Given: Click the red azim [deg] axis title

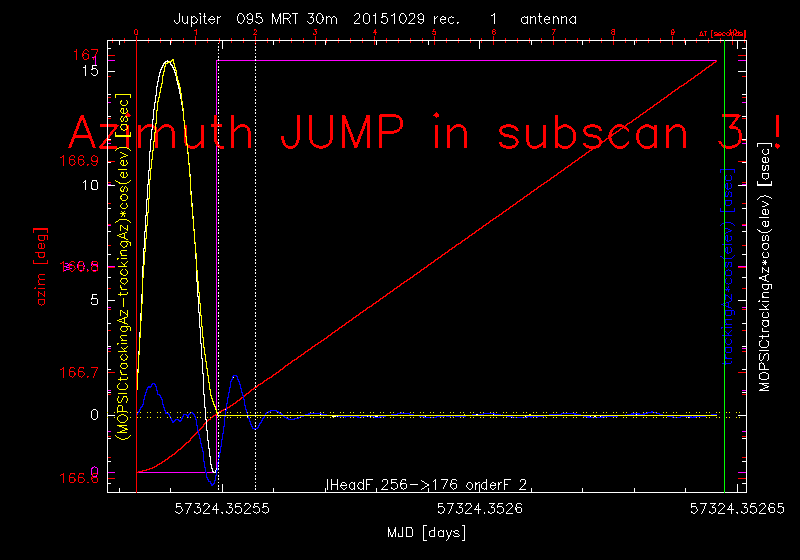Looking at the screenshot, I should 43,279.
